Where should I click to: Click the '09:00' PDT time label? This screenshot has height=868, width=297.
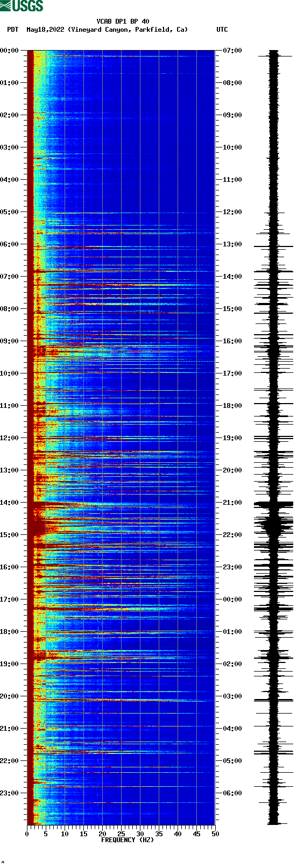(10, 341)
